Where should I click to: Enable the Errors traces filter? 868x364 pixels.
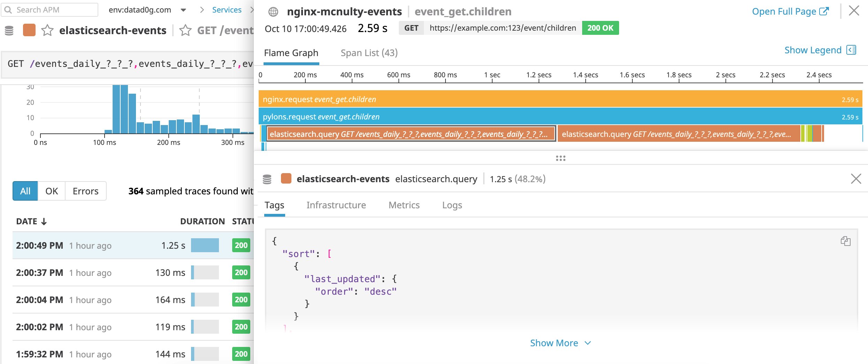point(85,191)
